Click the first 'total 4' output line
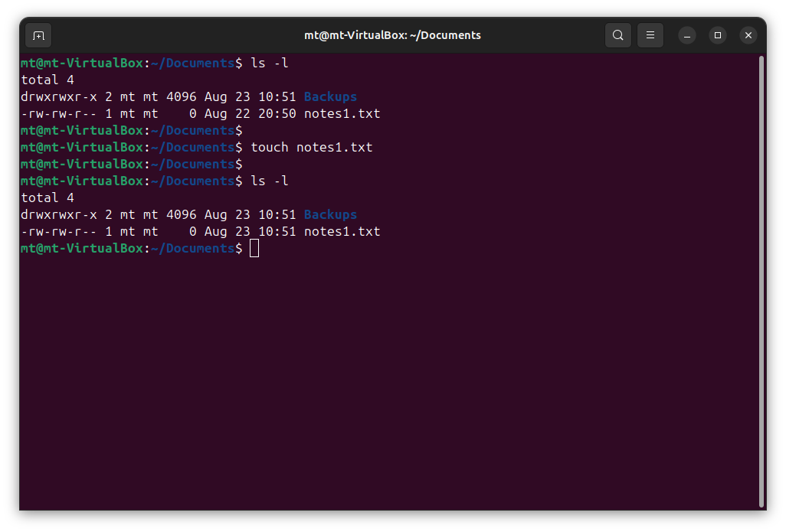The image size is (786, 532). [47, 80]
